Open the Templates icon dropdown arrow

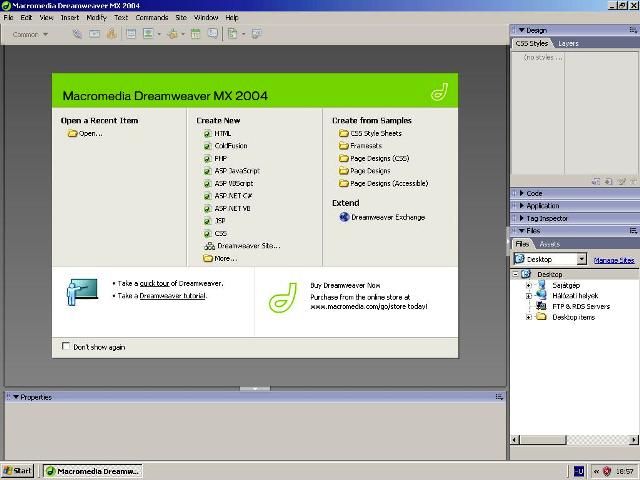click(x=244, y=34)
